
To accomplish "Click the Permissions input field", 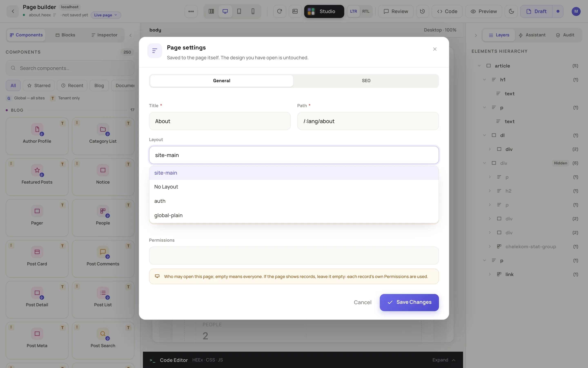I will pyautogui.click(x=294, y=256).
